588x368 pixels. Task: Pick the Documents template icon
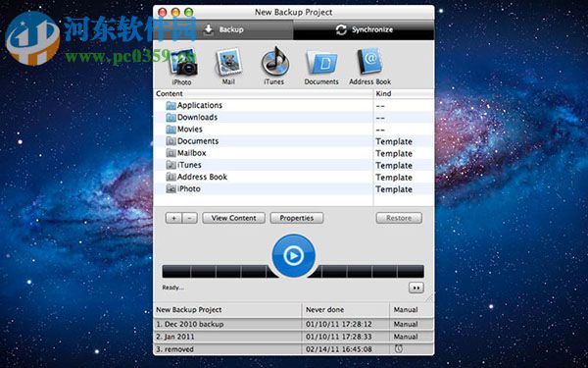click(x=321, y=63)
